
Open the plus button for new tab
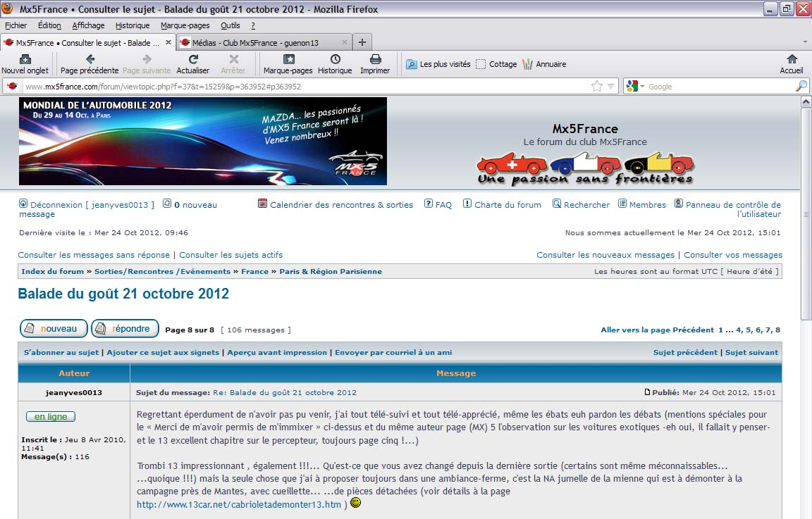click(362, 42)
